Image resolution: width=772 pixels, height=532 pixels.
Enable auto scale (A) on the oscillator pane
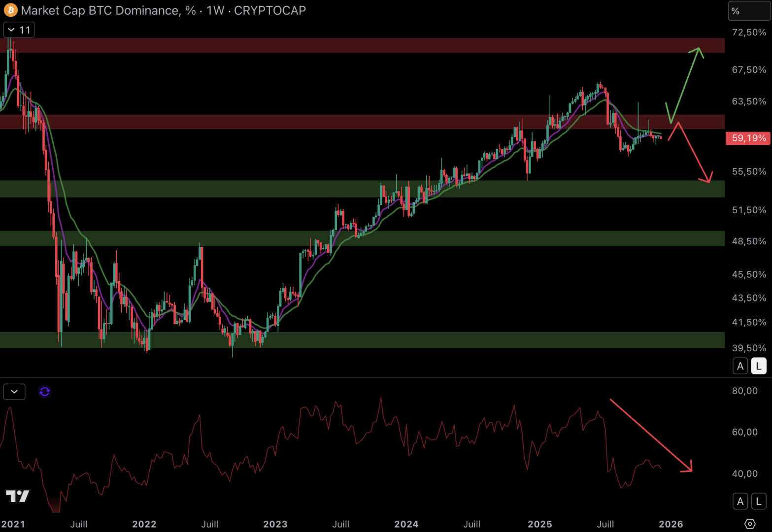[x=740, y=501]
